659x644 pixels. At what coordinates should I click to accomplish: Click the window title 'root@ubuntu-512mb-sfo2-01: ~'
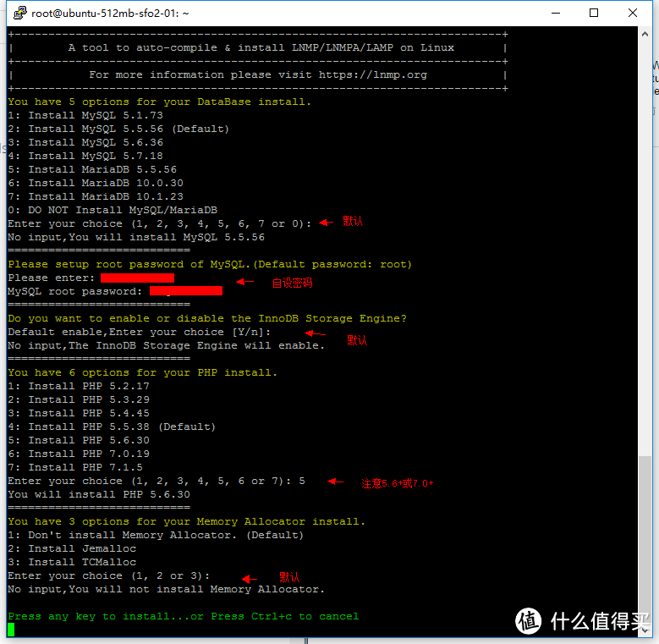click(x=110, y=14)
